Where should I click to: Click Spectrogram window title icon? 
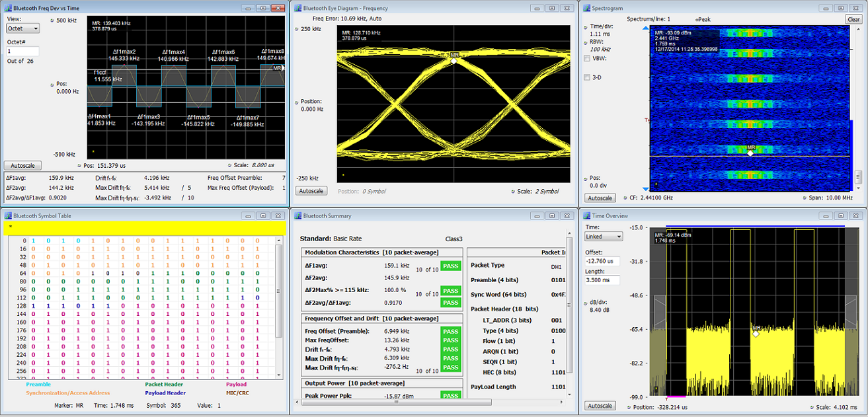[x=586, y=9]
